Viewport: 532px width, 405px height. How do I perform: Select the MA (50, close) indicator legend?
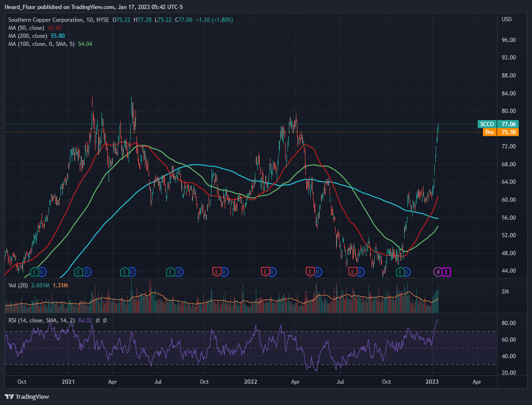click(26, 28)
